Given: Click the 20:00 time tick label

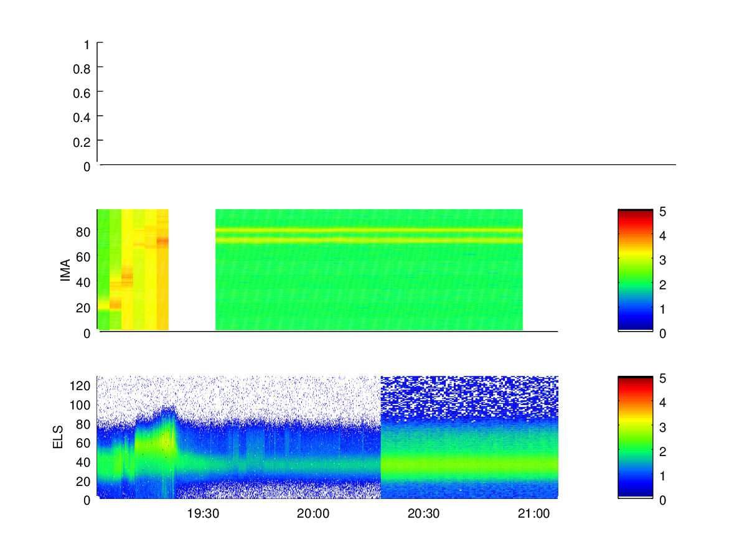Looking at the screenshot, I should (313, 514).
